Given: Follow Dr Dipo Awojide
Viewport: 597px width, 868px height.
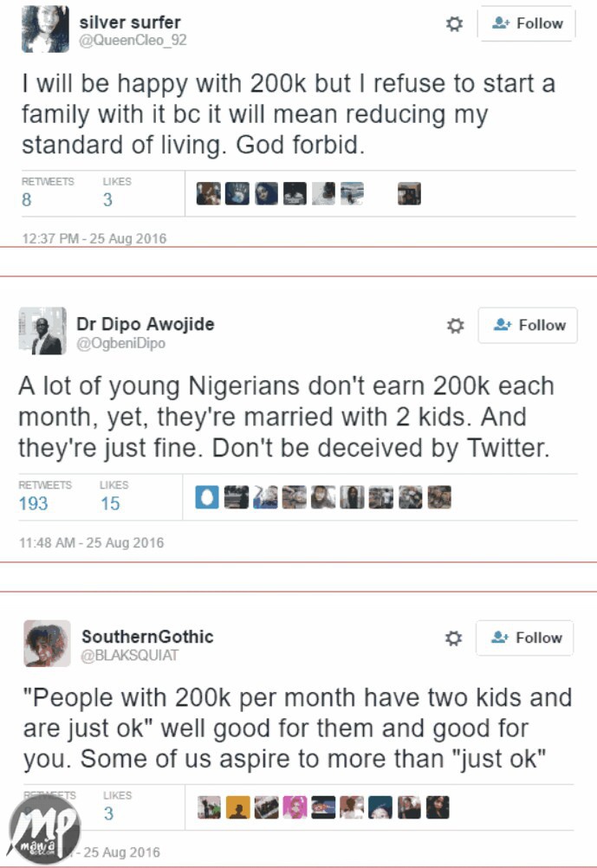Looking at the screenshot, I should [x=528, y=326].
